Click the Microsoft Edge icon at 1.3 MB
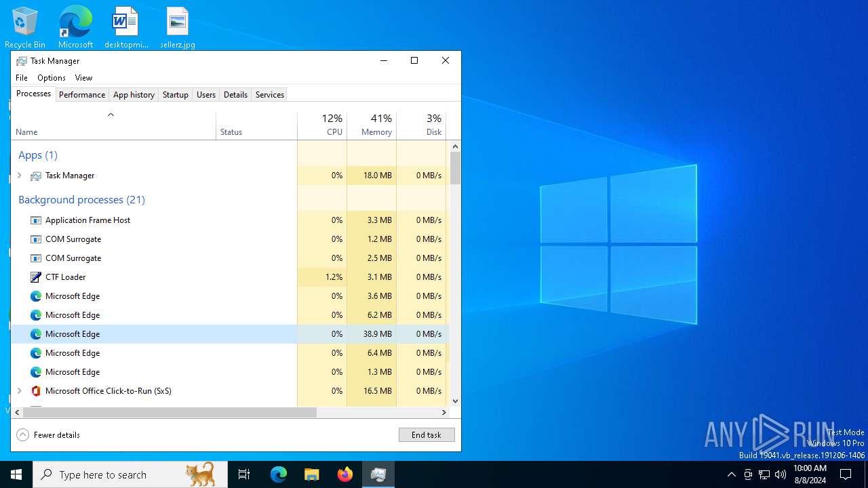This screenshot has height=488, width=868. (x=36, y=372)
